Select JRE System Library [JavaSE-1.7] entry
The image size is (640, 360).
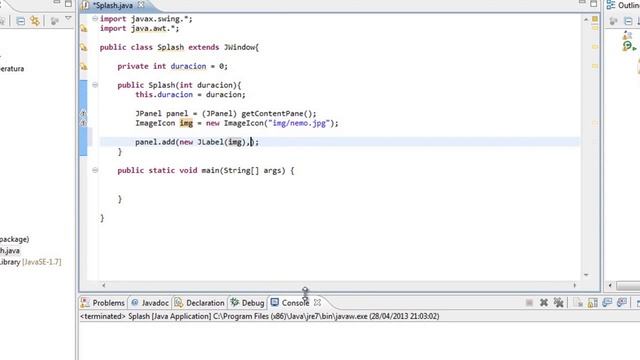(31, 262)
